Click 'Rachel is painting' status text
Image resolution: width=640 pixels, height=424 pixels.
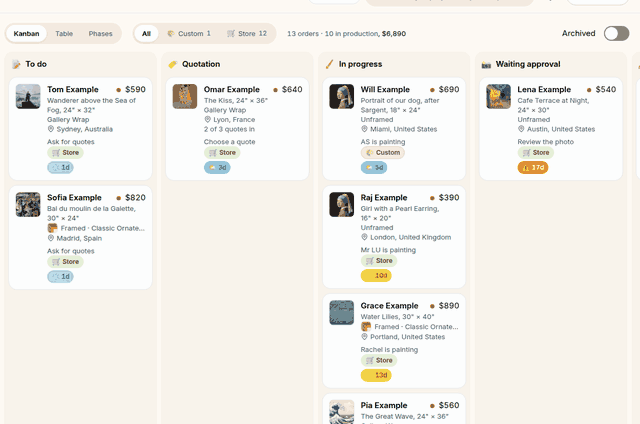[389, 349]
